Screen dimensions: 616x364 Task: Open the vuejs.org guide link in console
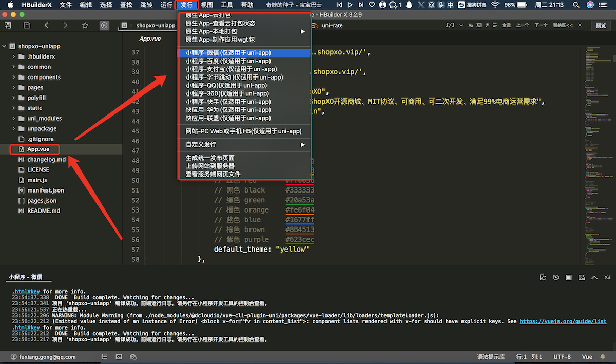pyautogui.click(x=563, y=322)
